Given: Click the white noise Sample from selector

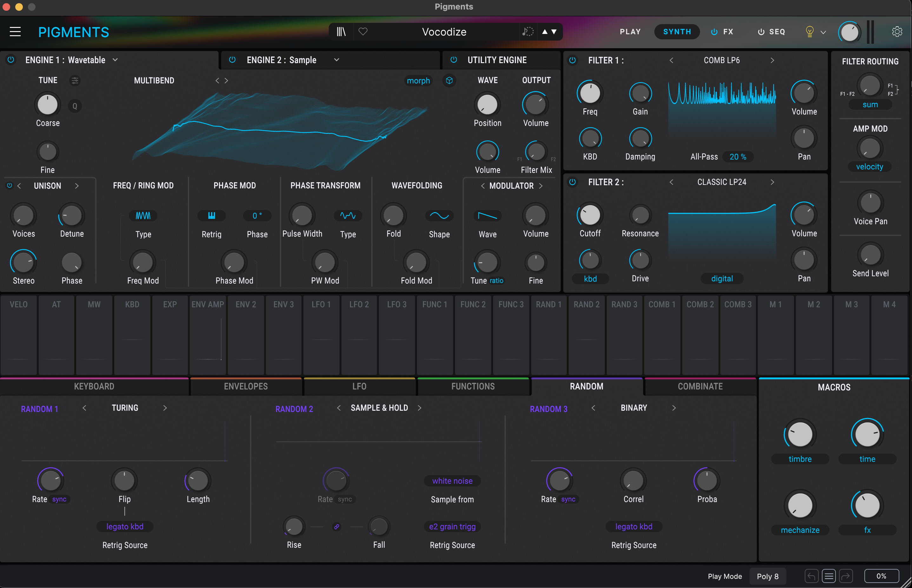Looking at the screenshot, I should point(452,481).
